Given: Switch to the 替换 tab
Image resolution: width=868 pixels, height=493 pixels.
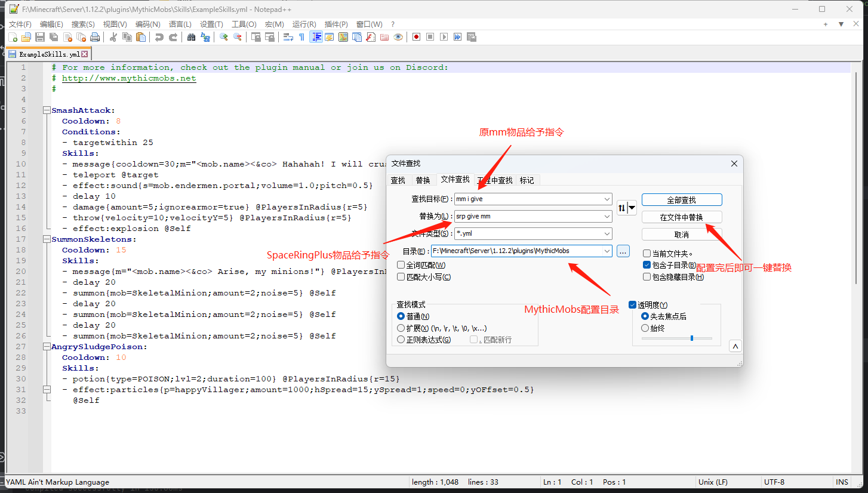Looking at the screenshot, I should click(423, 180).
